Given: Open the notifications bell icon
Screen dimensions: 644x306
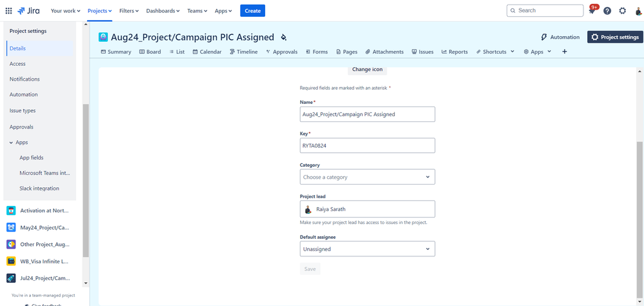Looking at the screenshot, I should pos(592,11).
